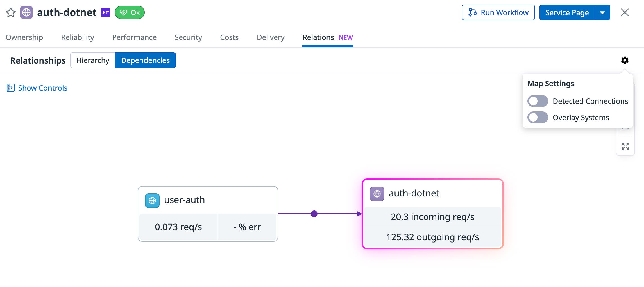Select the globe icon on user-auth node
The height and width of the screenshot is (287, 644).
152,200
